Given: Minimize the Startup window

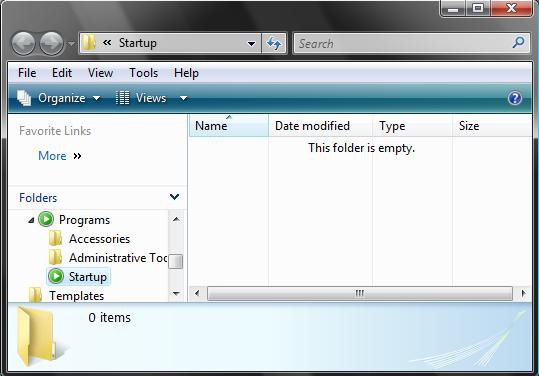Looking at the screenshot, I should tap(453, 8).
